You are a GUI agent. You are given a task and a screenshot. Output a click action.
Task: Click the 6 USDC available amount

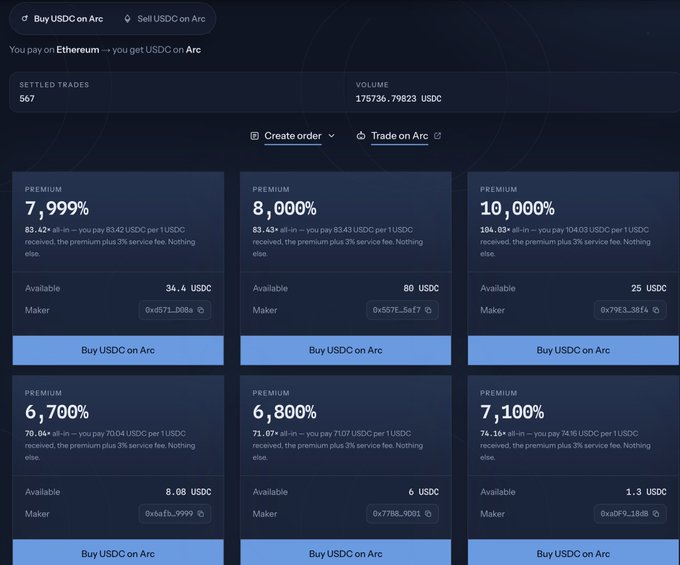click(x=423, y=492)
